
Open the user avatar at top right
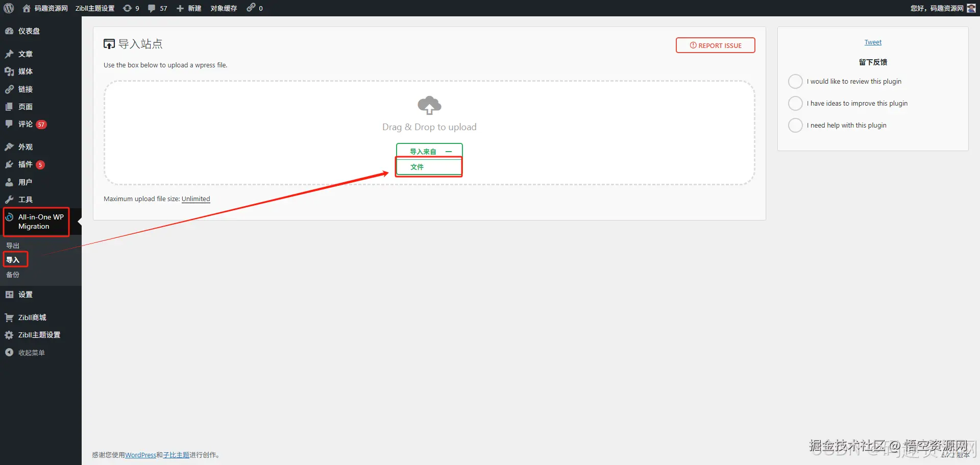pyautogui.click(x=971, y=8)
